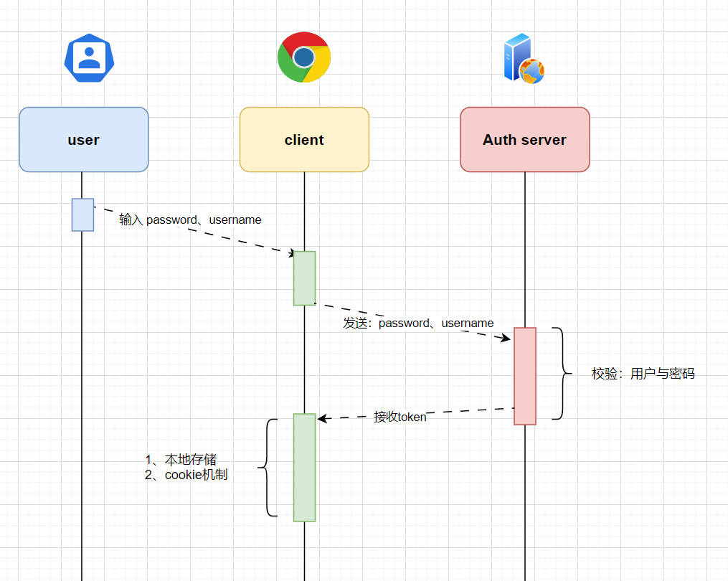Click the arrowhead pointing at upper green bar
This screenshot has width=728, height=581.
click(x=290, y=253)
